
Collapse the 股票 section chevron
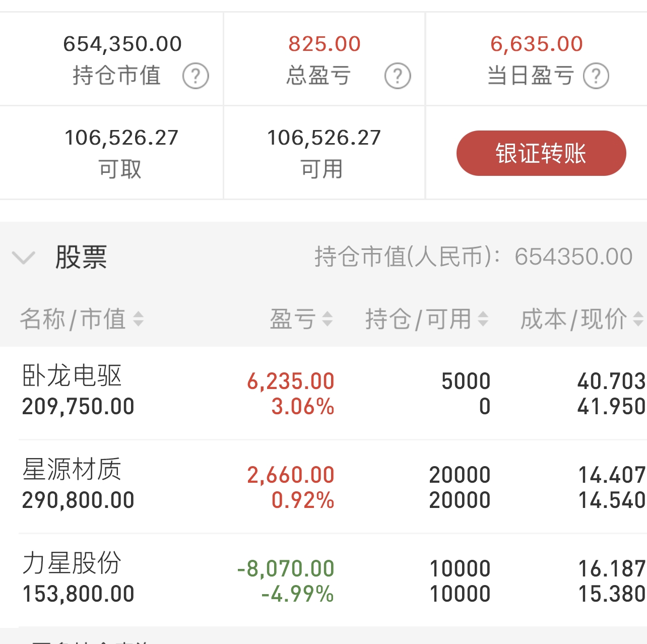click(24, 257)
